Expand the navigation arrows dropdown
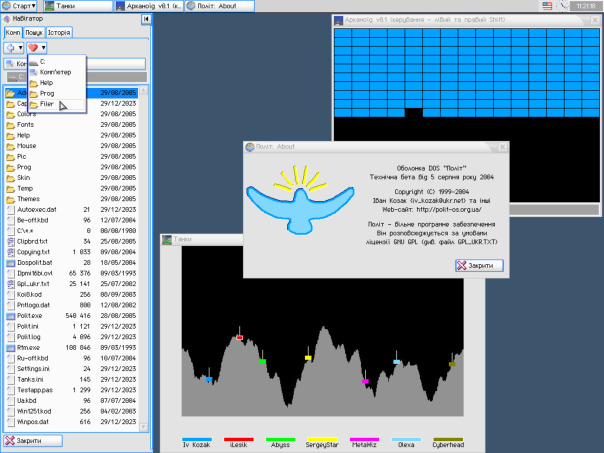The height and width of the screenshot is (453, 604). [x=14, y=47]
